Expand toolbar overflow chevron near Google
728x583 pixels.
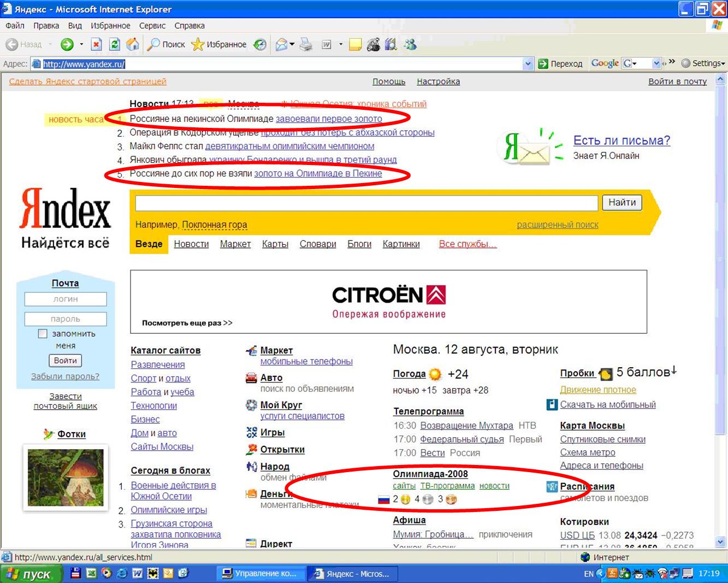tap(672, 62)
